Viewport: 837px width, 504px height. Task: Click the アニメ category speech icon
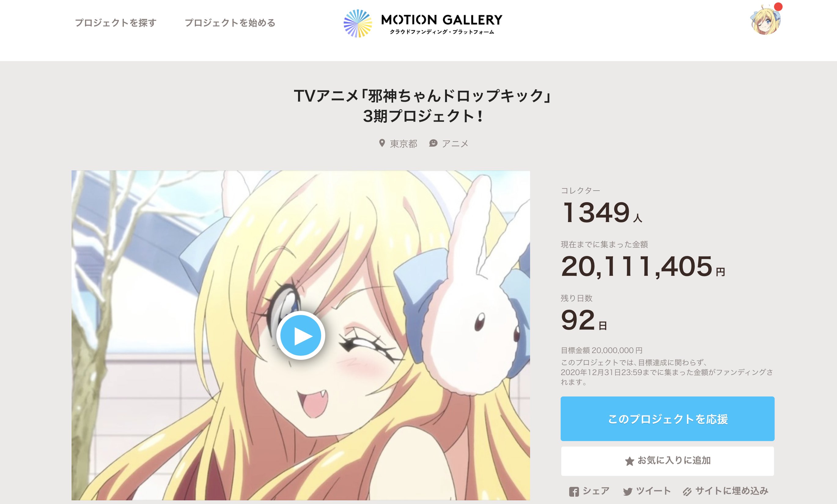pyautogui.click(x=433, y=143)
